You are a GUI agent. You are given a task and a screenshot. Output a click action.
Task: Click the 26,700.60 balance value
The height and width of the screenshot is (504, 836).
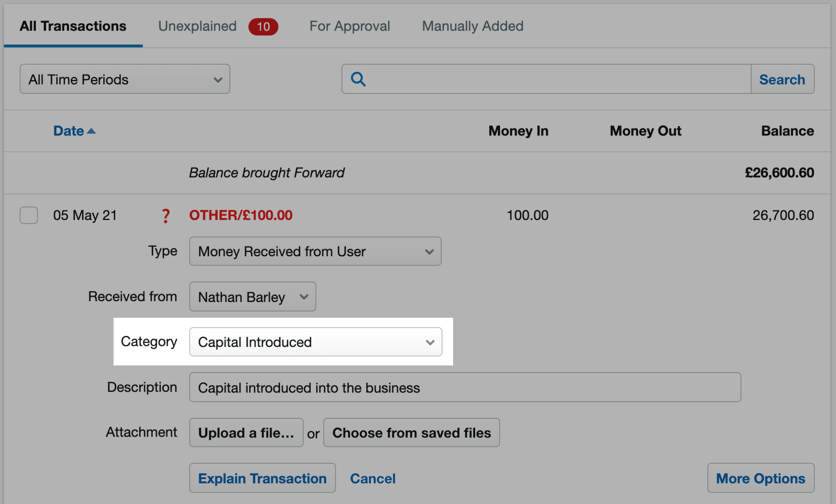[x=783, y=215]
